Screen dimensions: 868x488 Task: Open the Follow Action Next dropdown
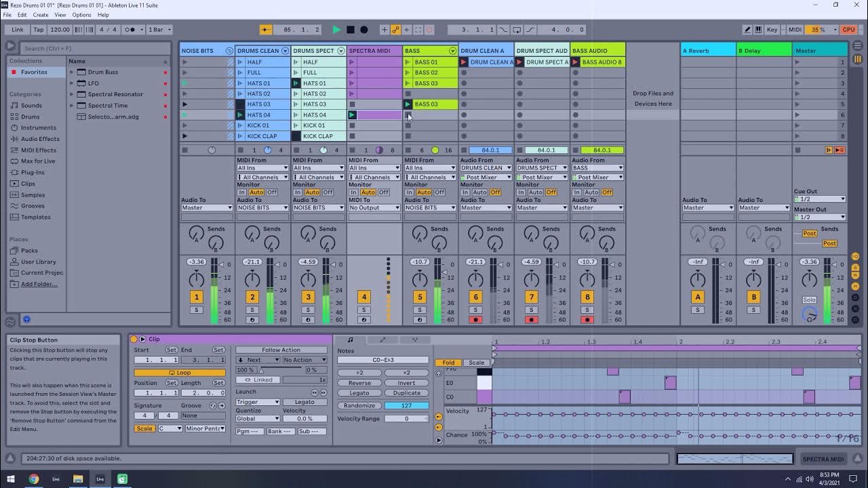click(x=258, y=360)
